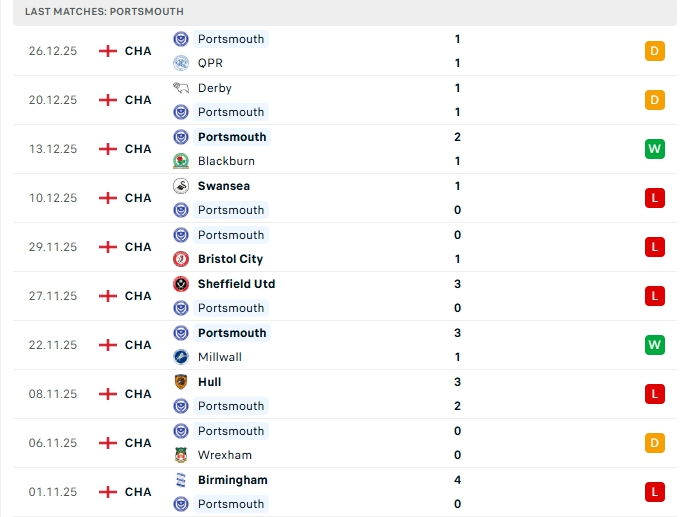Image resolution: width=687 pixels, height=517 pixels.
Task: Open the draw badge for the QPR match
Action: click(655, 51)
